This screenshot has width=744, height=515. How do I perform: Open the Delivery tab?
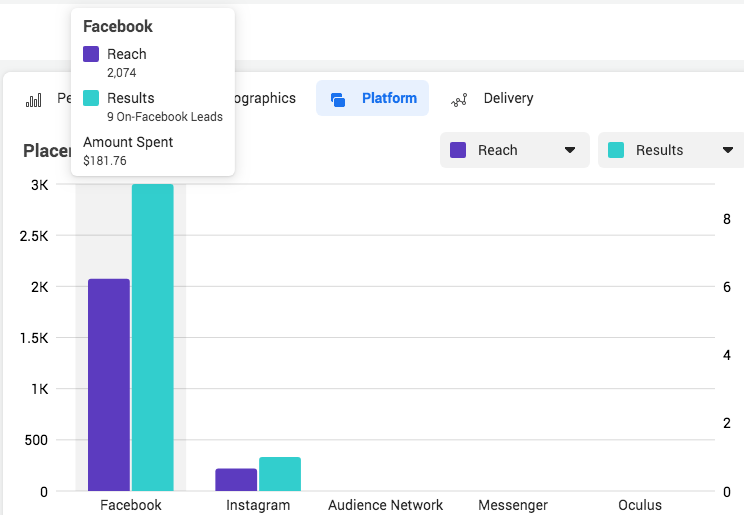(x=508, y=98)
